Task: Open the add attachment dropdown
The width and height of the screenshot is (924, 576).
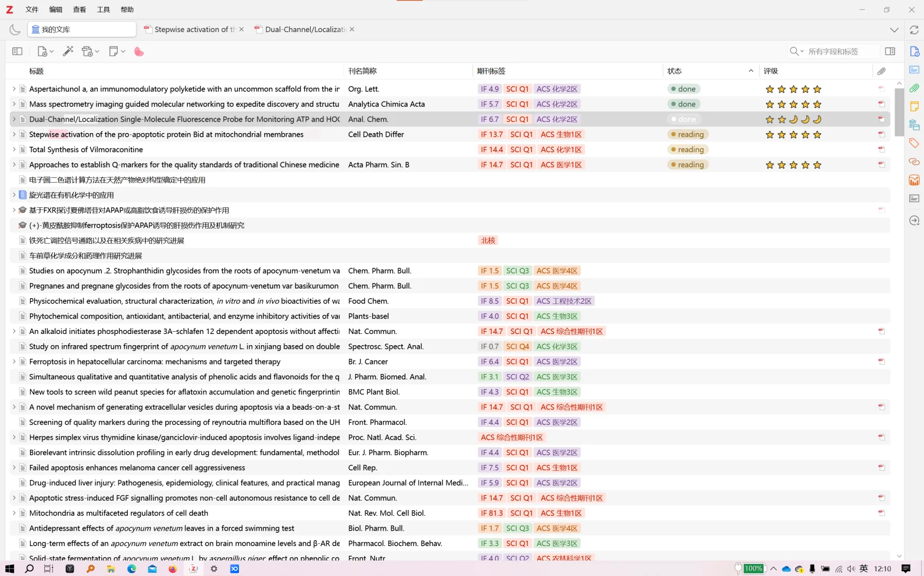Action: coord(90,51)
